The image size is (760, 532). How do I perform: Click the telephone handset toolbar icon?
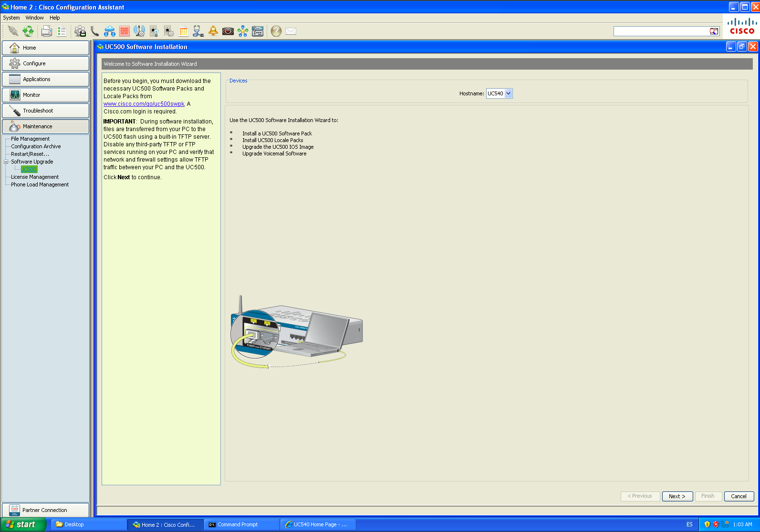pos(95,31)
